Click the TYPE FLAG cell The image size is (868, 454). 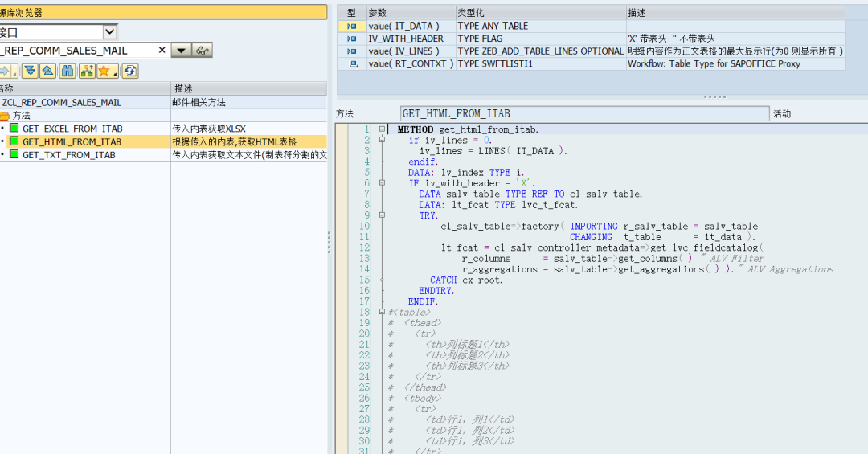point(541,39)
